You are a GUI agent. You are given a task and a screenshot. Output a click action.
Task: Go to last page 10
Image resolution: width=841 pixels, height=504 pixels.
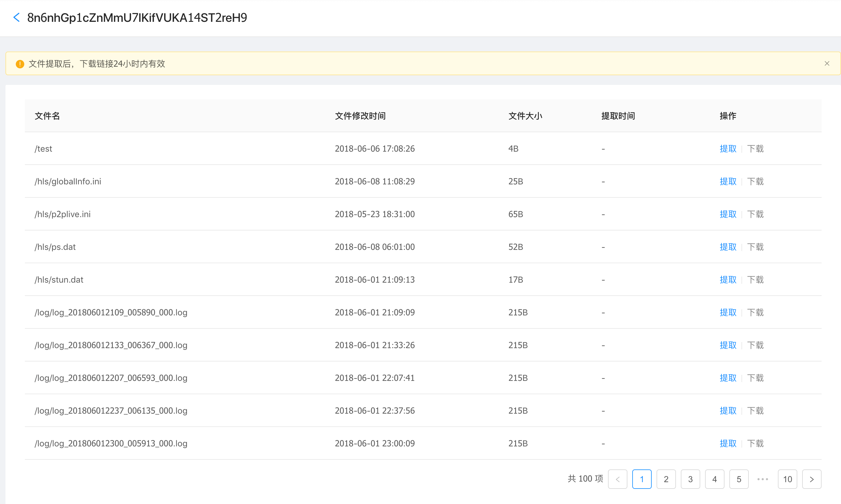click(787, 479)
